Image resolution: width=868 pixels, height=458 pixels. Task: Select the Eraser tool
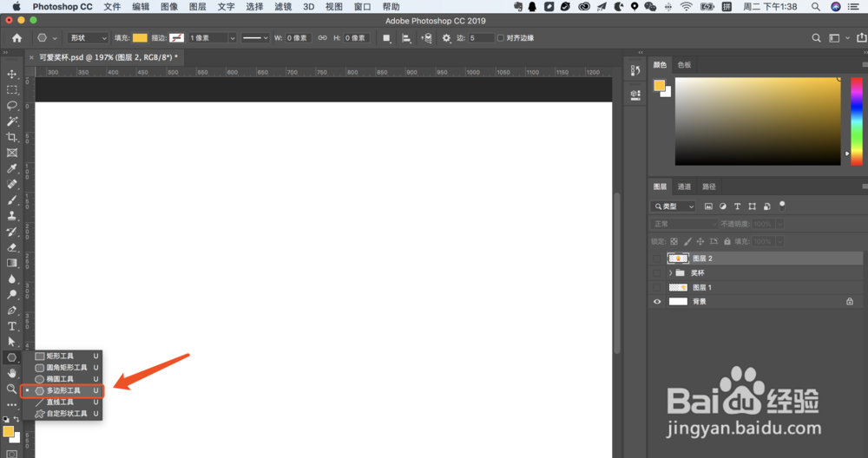click(x=11, y=247)
